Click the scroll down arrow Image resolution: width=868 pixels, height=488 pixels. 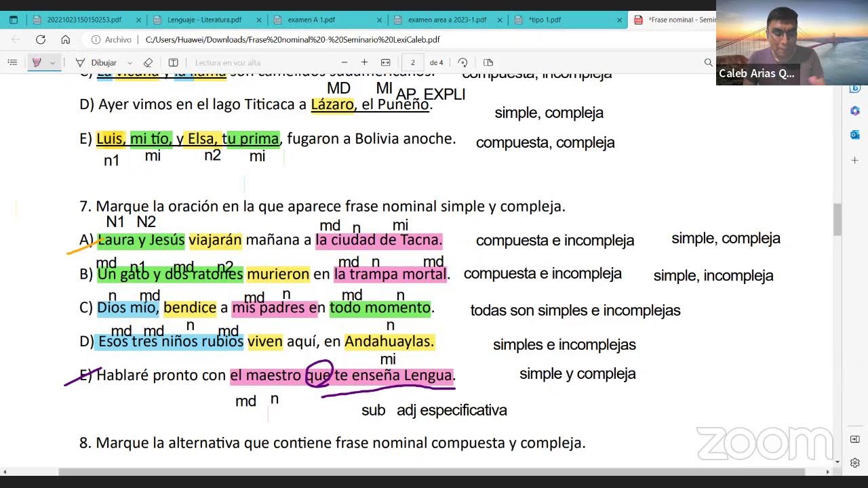coord(837,462)
